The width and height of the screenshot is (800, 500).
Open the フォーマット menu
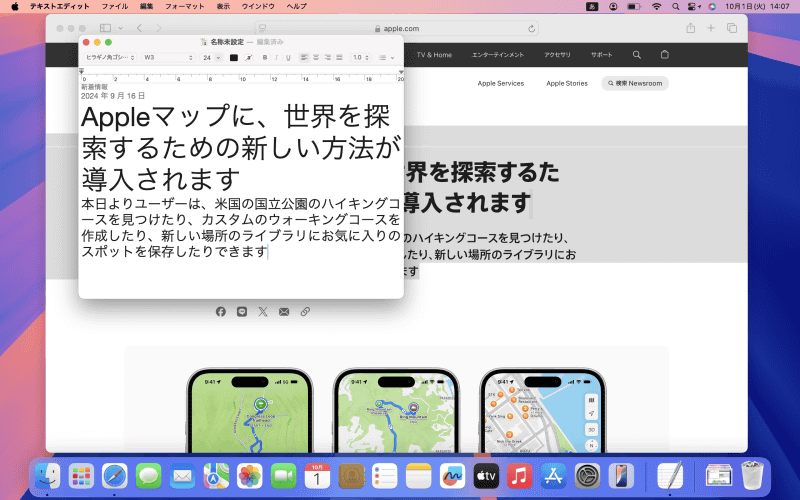[184, 6]
